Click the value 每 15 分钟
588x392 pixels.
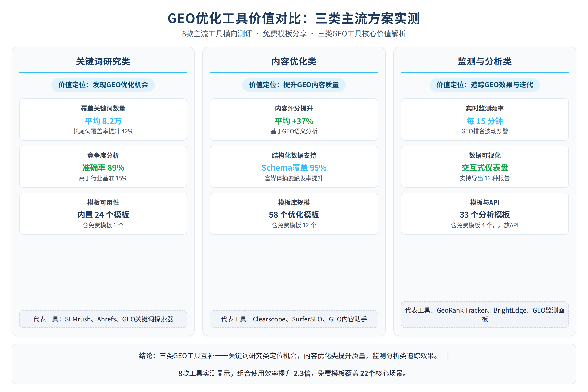click(x=485, y=121)
